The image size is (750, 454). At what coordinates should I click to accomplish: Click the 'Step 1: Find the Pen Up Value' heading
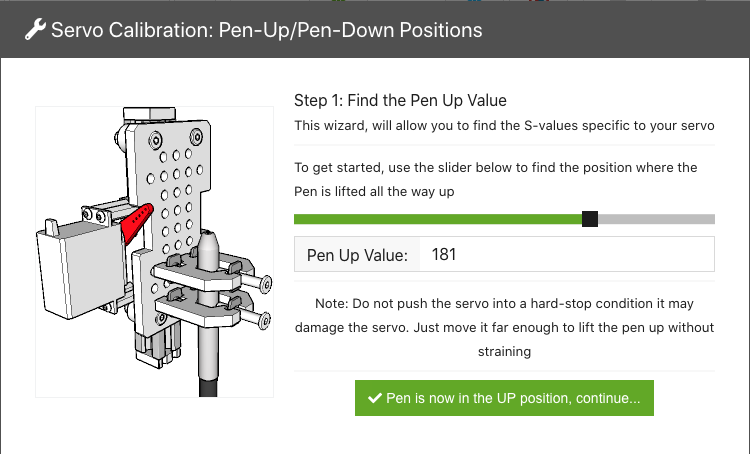400,100
